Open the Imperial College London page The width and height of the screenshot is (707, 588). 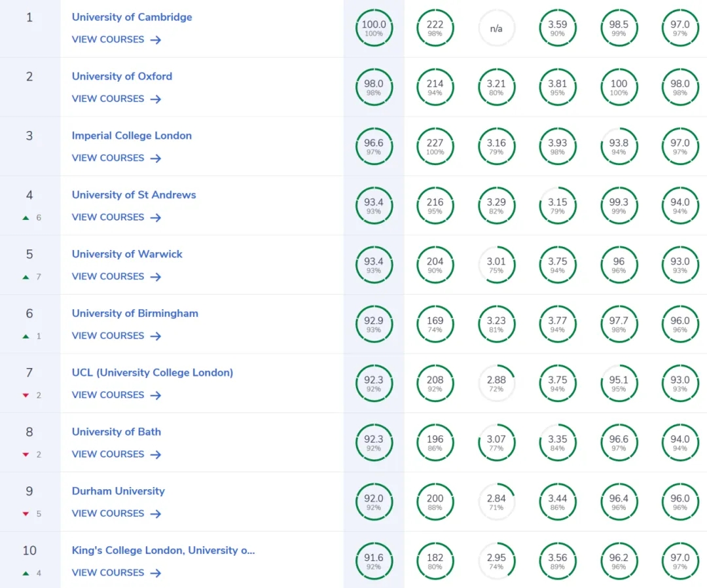coord(132,136)
